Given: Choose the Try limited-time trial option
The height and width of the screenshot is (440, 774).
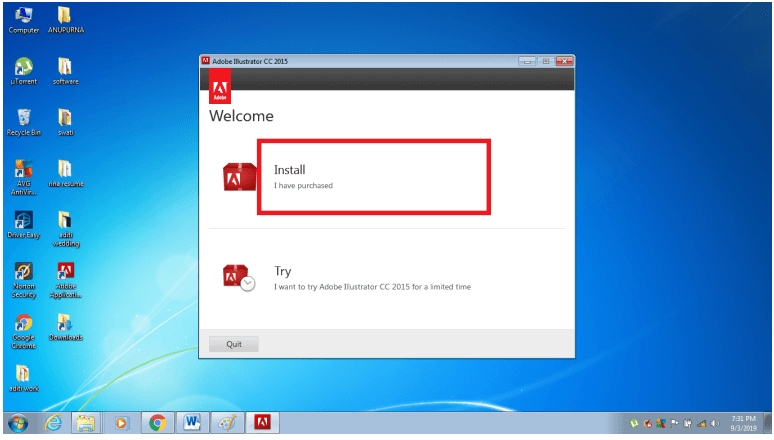Looking at the screenshot, I should tap(372, 278).
